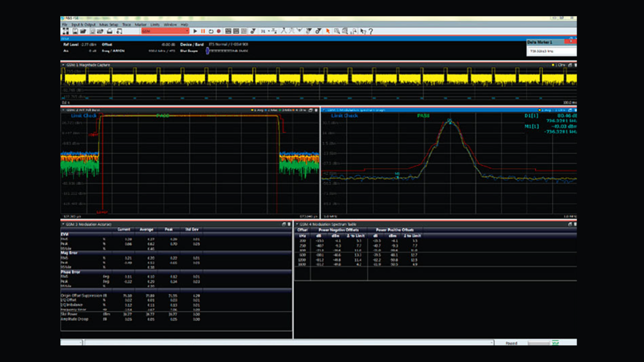Open the Marker menu
The width and height of the screenshot is (644, 362).
click(x=140, y=25)
